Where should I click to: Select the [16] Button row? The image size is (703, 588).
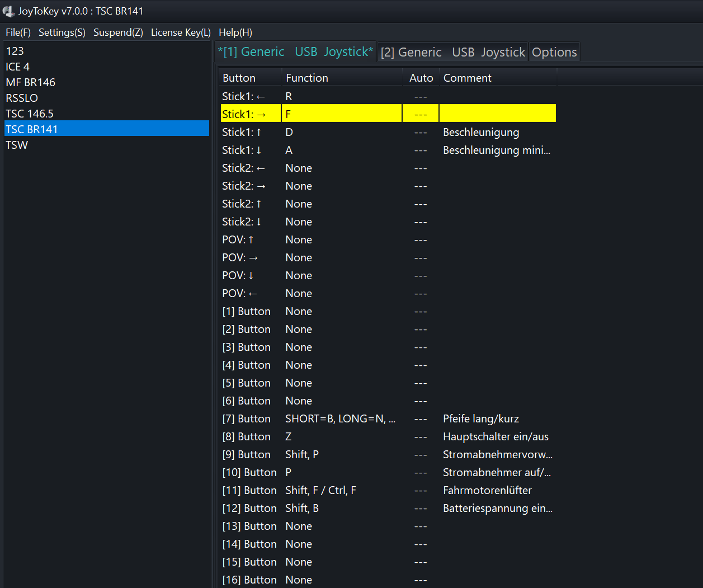click(388, 580)
